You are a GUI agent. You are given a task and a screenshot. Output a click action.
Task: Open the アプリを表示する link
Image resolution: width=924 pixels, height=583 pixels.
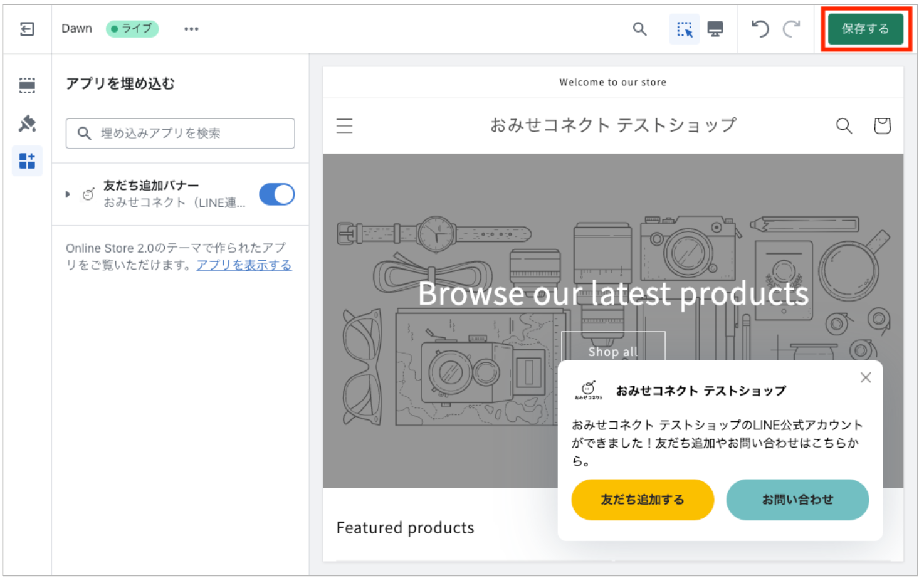[244, 265]
